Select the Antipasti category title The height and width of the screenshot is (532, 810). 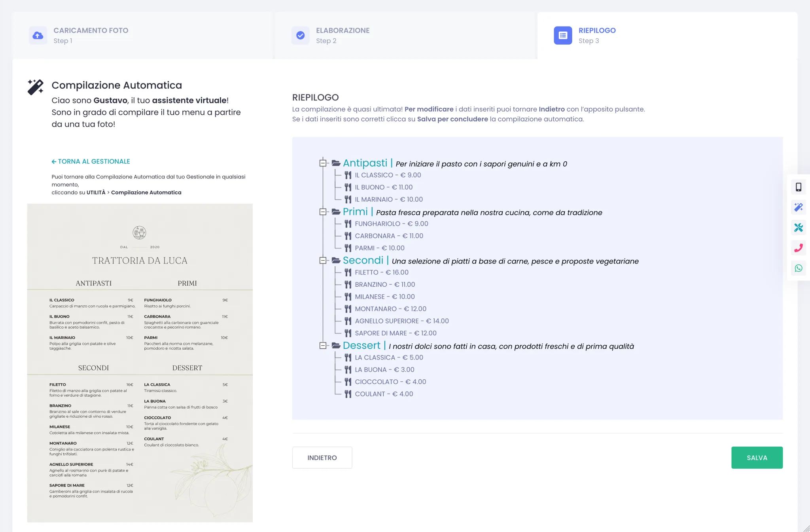365,163
